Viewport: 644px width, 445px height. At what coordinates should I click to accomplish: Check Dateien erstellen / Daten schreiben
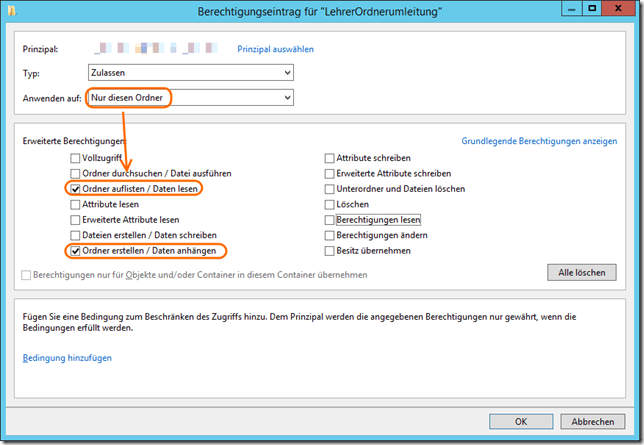point(76,235)
